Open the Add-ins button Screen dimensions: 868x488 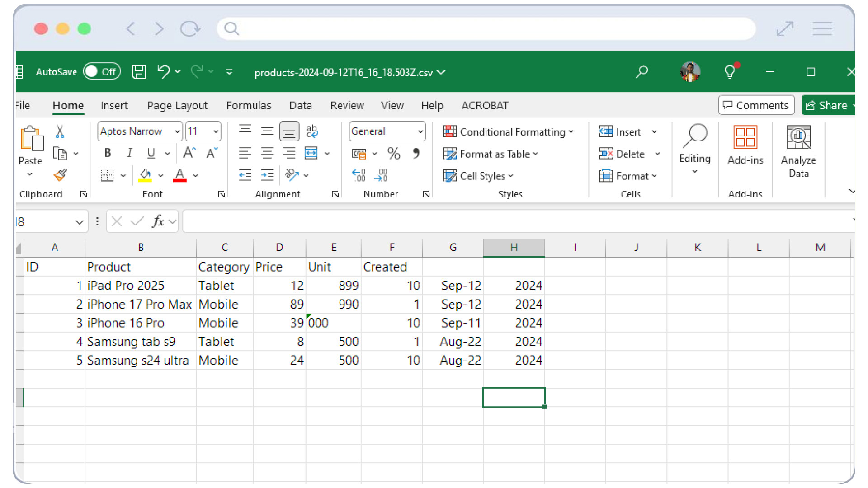pyautogui.click(x=745, y=145)
